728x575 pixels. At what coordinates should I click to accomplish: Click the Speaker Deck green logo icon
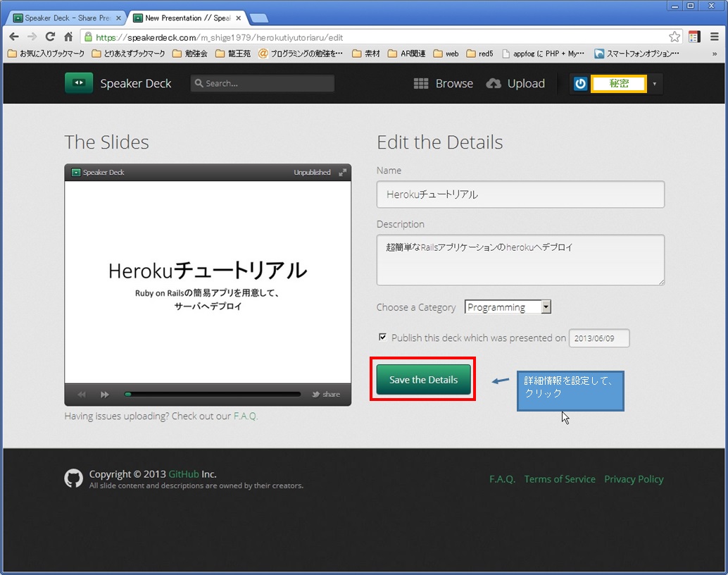(x=79, y=83)
